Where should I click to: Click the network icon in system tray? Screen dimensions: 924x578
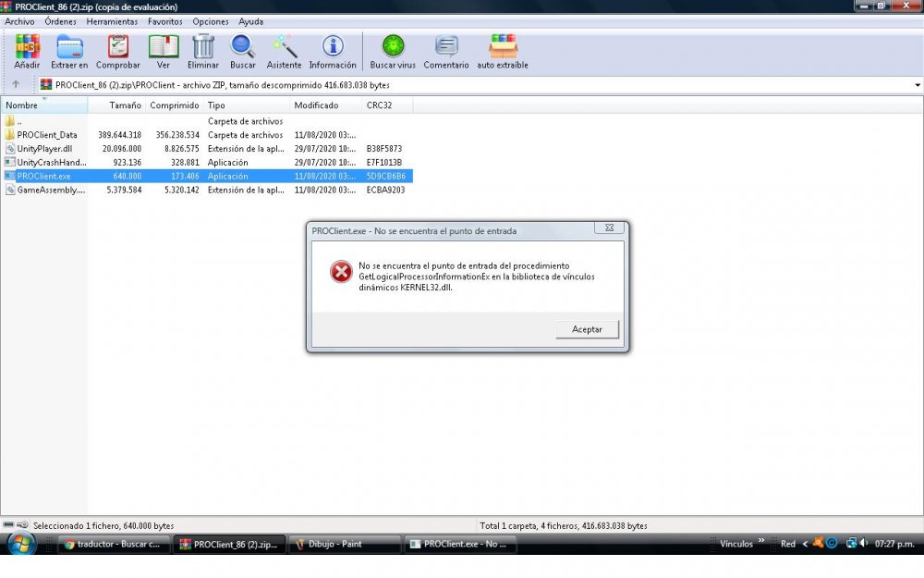851,543
